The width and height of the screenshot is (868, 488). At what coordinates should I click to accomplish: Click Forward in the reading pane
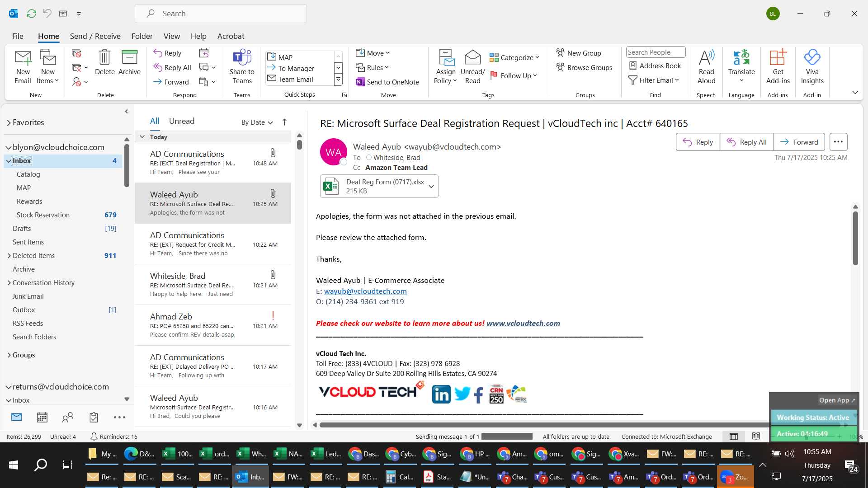tap(799, 142)
